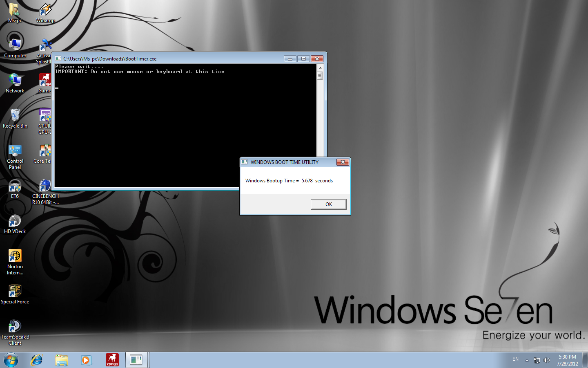This screenshot has width=588, height=368.
Task: Click the 'Windows Bootup Time = 5.678 seconds' message
Action: point(289,181)
